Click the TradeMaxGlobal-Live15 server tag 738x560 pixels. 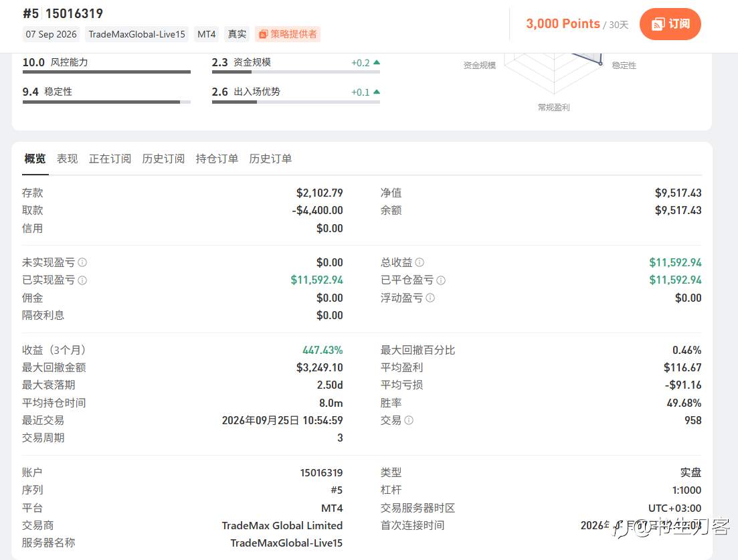click(137, 34)
